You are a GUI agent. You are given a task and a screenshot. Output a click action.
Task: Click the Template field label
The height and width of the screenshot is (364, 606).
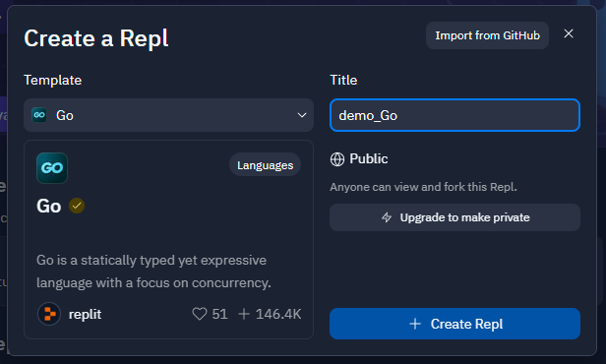53,80
